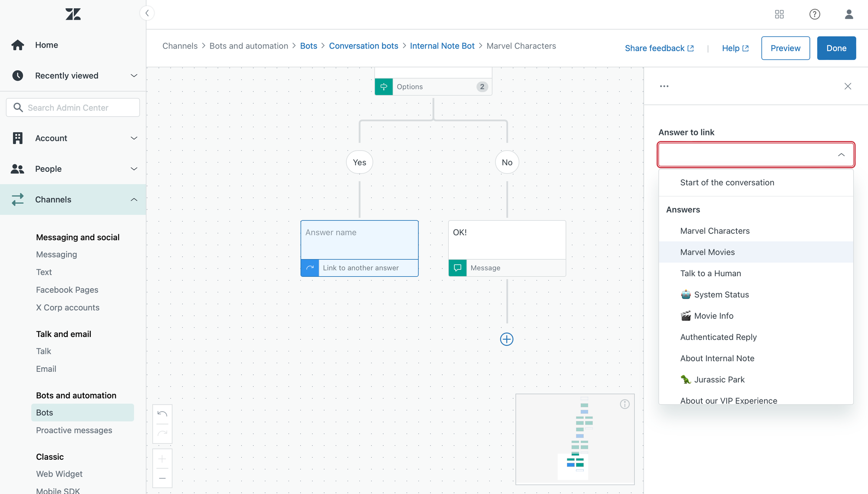Expand the Account menu section
This screenshot has height=494, width=868.
(134, 138)
